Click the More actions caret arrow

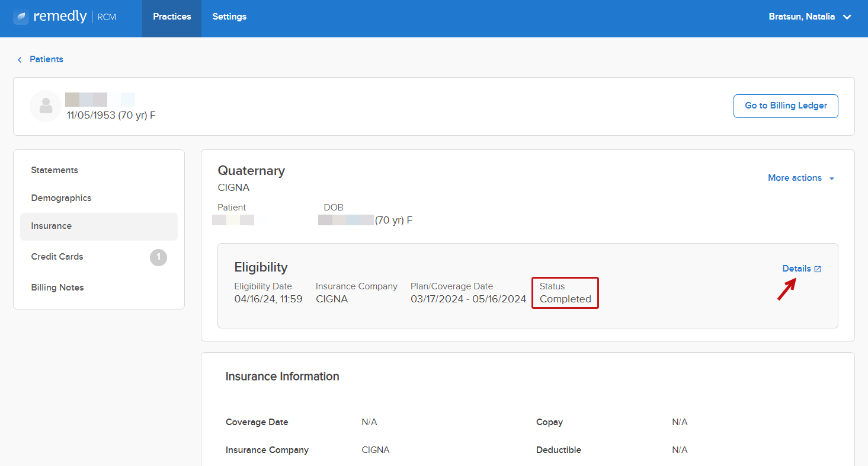[x=832, y=178]
